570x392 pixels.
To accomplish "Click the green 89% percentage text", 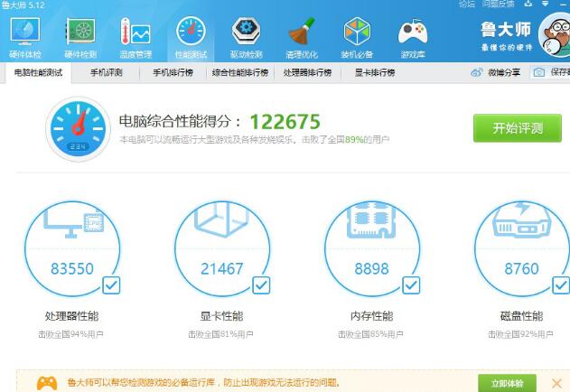I will point(354,139).
